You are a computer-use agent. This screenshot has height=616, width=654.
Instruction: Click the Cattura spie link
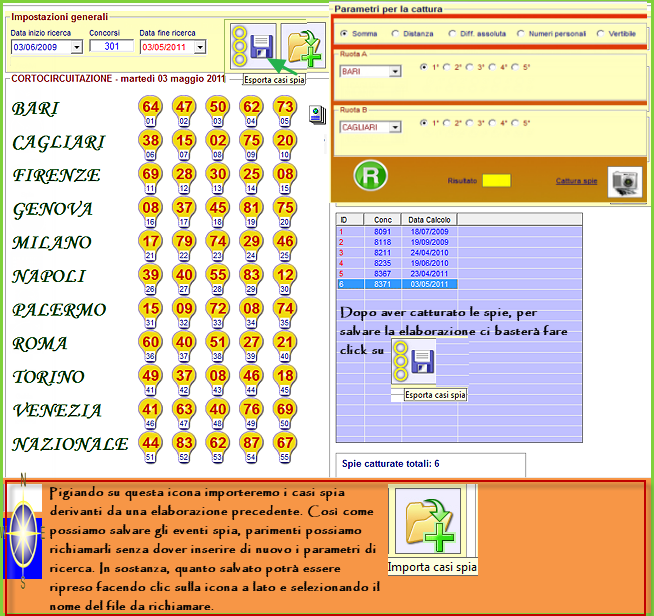[576, 181]
